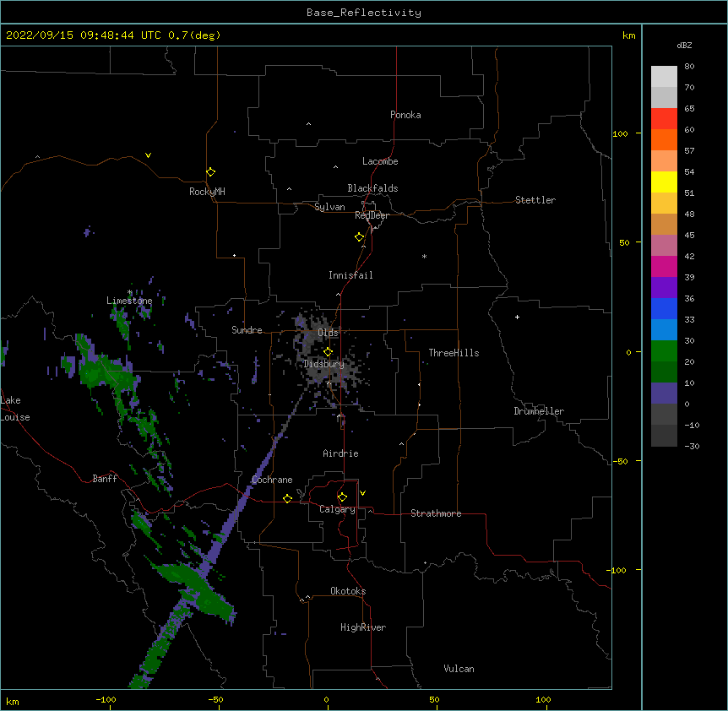
Task: Click the Ponoka label
Action: tap(405, 115)
